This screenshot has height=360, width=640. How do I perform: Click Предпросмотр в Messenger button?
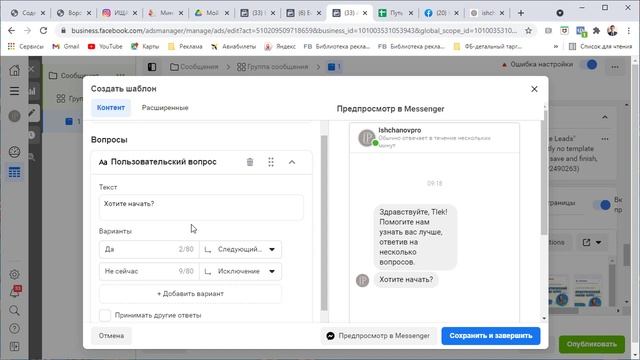tap(378, 336)
